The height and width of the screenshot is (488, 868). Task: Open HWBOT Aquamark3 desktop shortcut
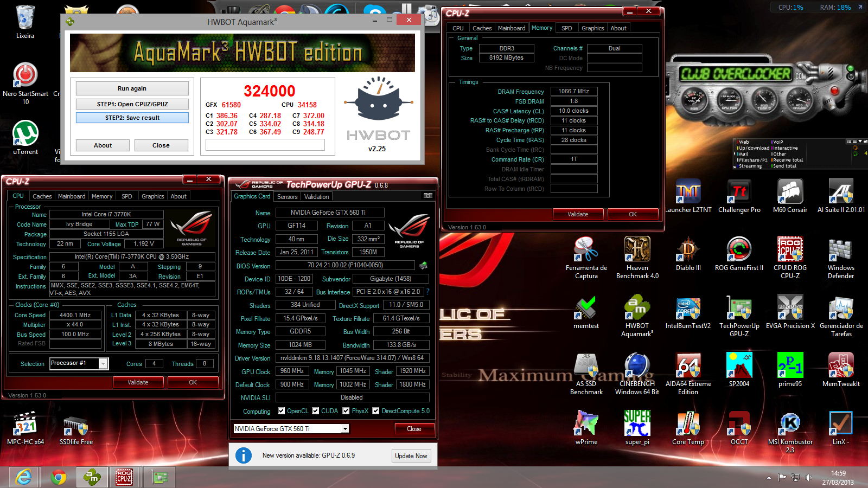pos(637,316)
